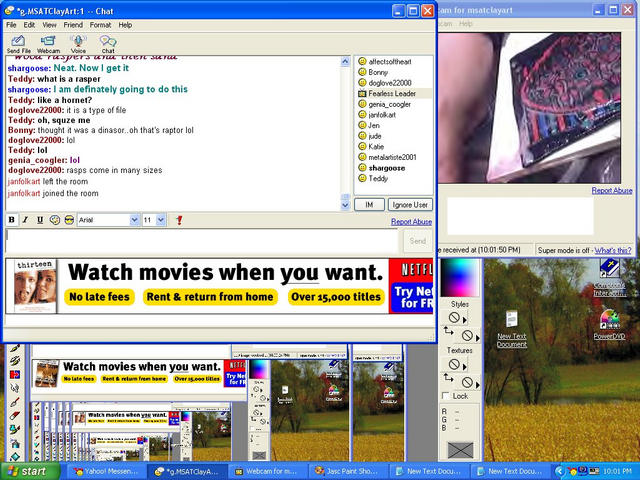Click the Ignore User button

coord(410,204)
